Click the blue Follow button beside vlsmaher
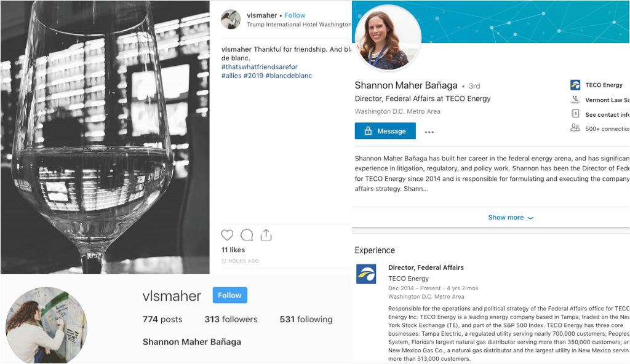This screenshot has width=630, height=364. pyautogui.click(x=230, y=295)
